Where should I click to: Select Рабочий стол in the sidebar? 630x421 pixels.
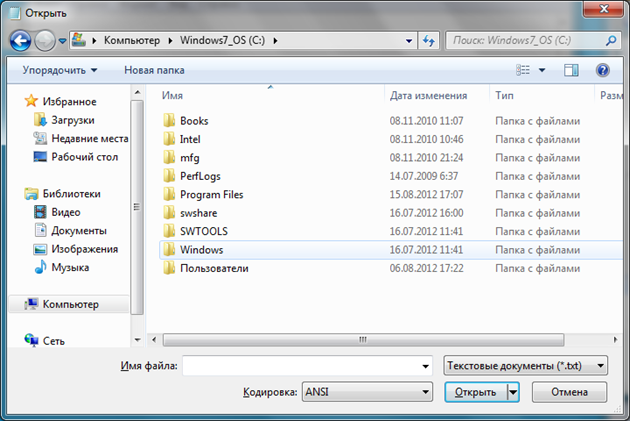point(84,157)
